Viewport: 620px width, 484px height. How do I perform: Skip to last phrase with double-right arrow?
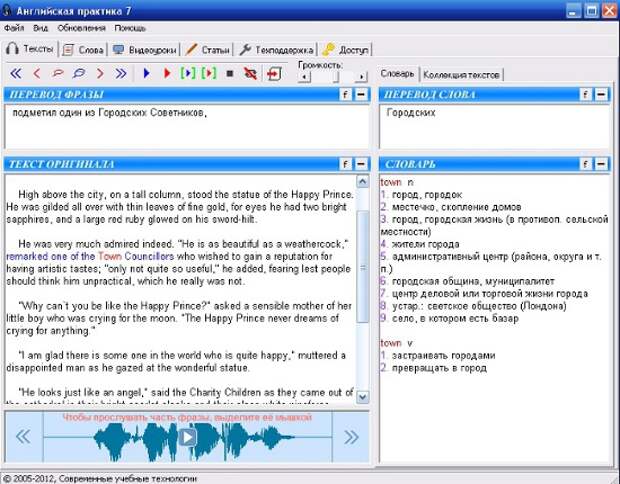pyautogui.click(x=121, y=73)
